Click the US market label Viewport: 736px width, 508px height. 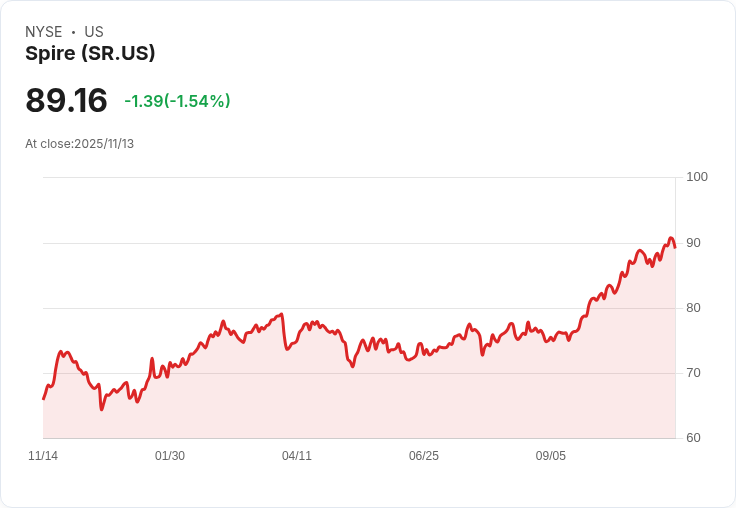[94, 32]
